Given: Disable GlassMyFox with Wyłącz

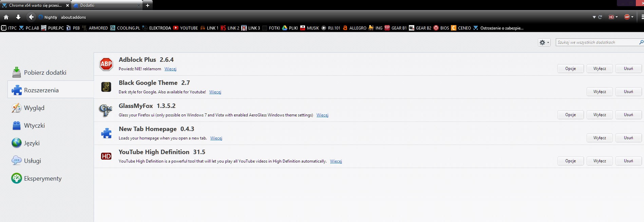Looking at the screenshot, I should 600,115.
